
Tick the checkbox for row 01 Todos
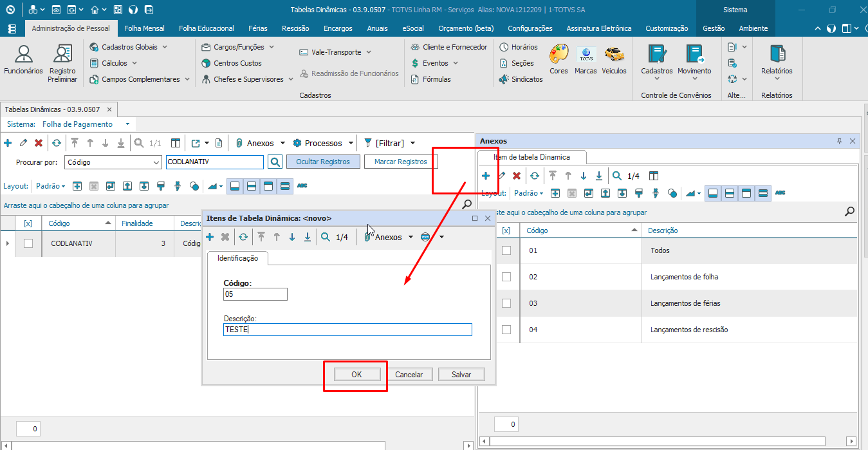[506, 250]
